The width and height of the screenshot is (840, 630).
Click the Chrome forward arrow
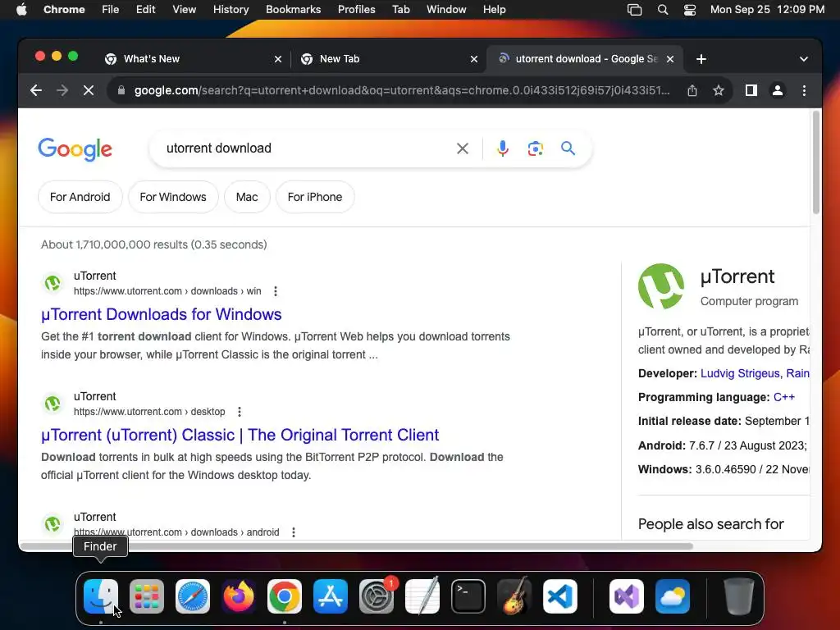62,90
